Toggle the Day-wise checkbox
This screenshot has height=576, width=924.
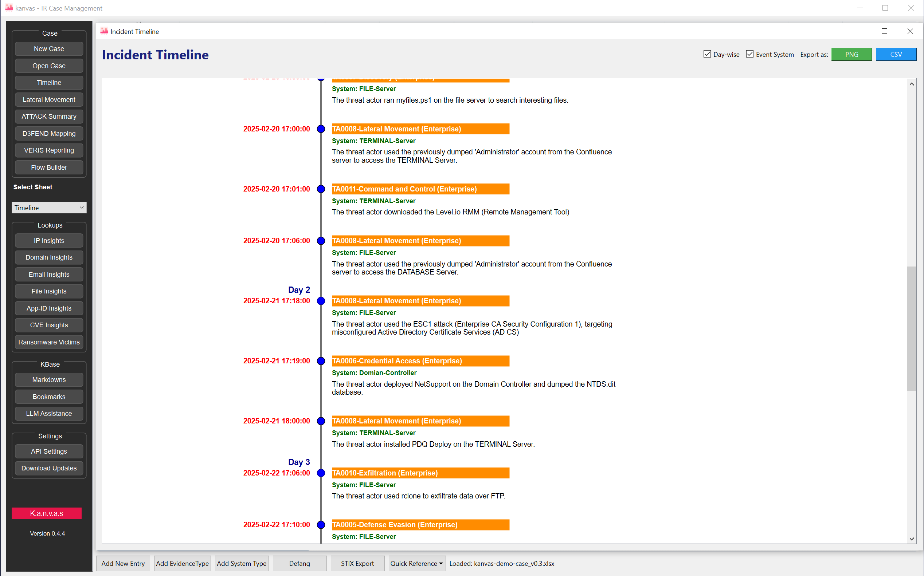(708, 54)
